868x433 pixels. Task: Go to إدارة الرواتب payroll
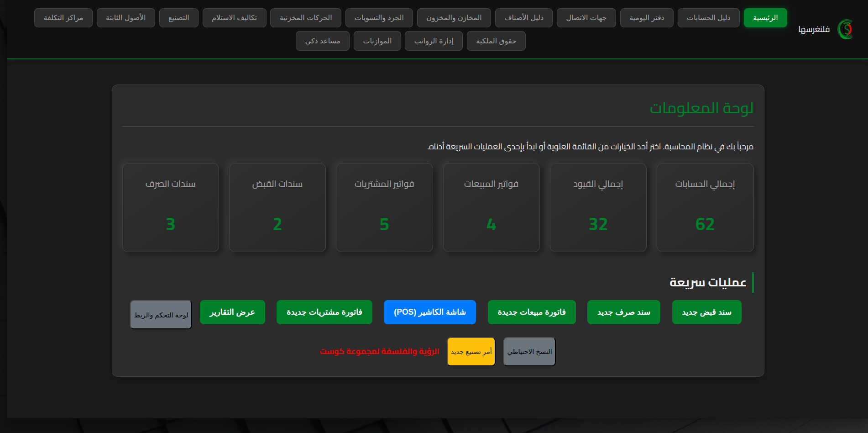[434, 41]
